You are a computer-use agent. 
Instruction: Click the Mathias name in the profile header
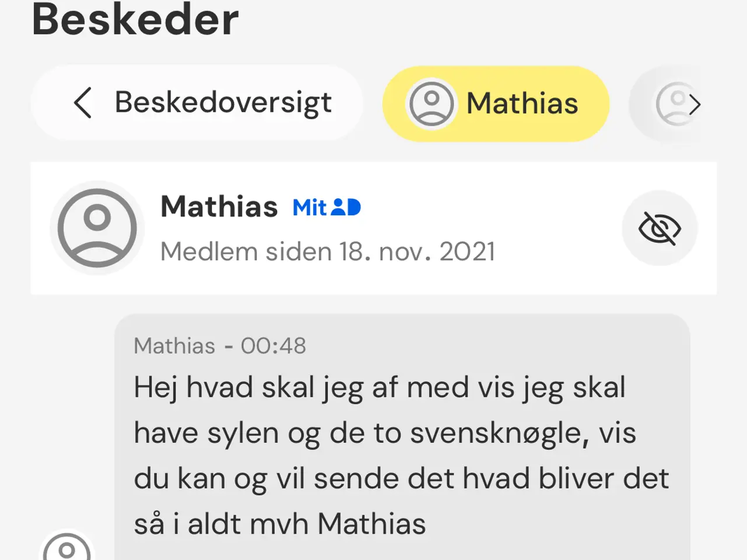(x=219, y=206)
